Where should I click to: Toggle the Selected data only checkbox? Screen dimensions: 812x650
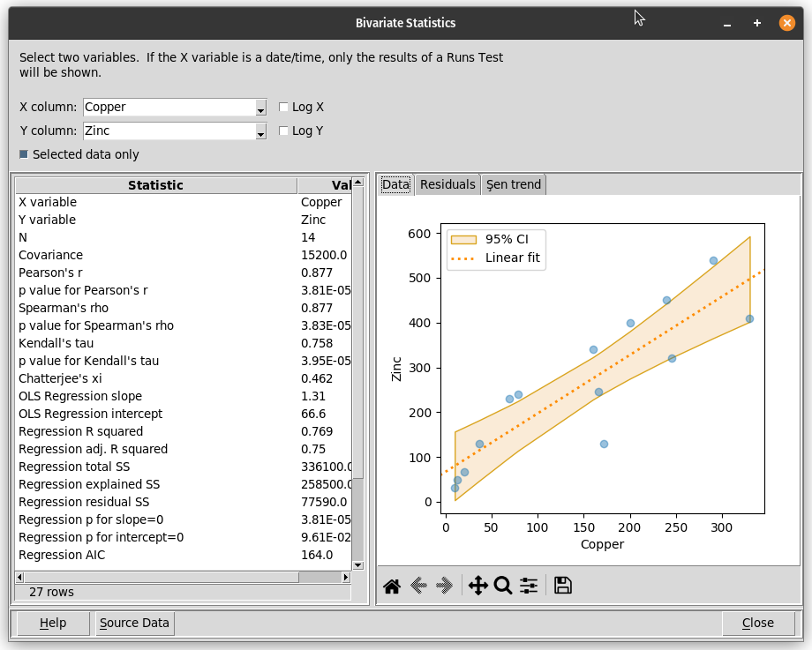(x=25, y=155)
